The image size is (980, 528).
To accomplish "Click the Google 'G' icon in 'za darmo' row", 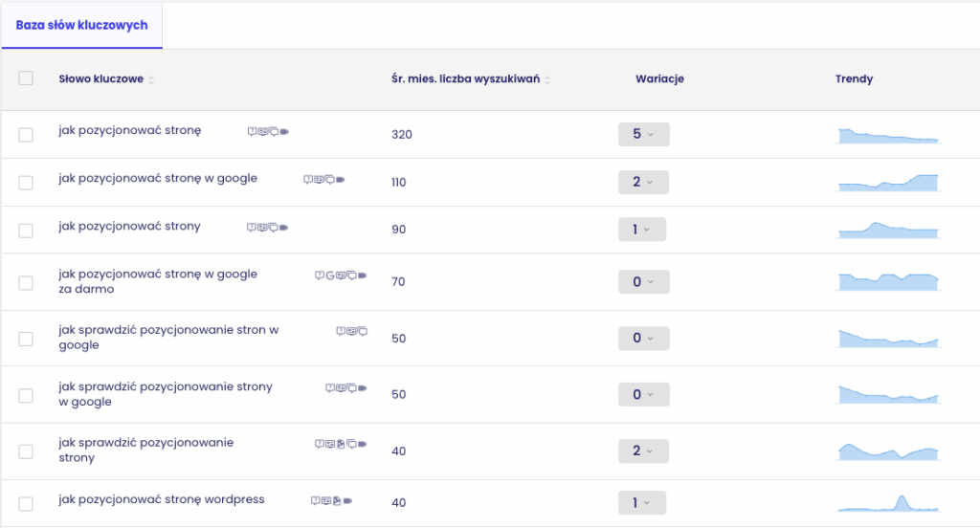I will tap(330, 275).
